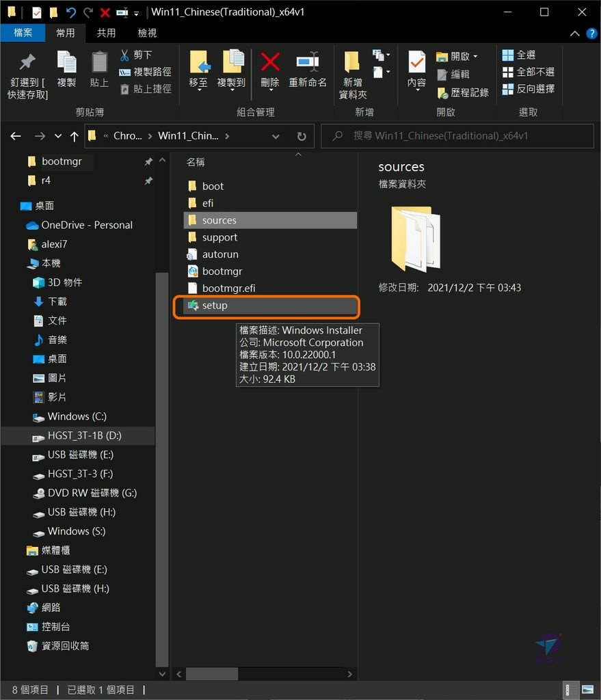Viewport: 601px width, 700px height.
Task: Select OneDrive - Personal in sidebar
Action: [x=79, y=225]
